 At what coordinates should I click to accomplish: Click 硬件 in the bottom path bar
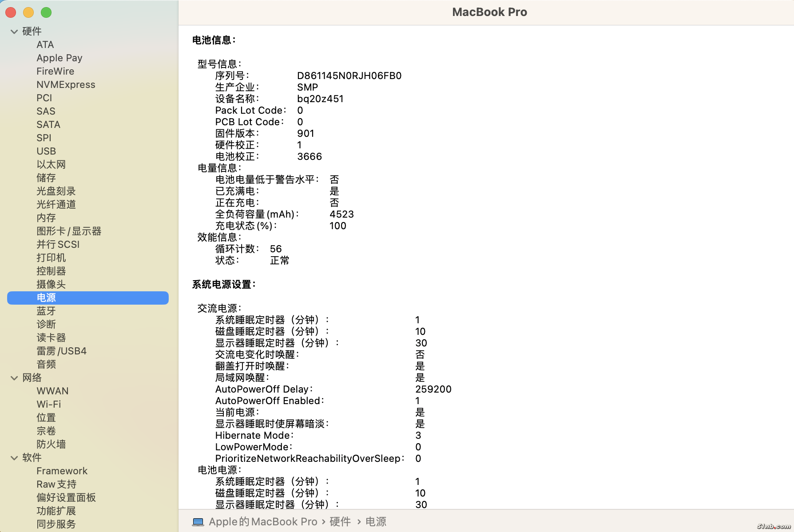click(x=340, y=522)
